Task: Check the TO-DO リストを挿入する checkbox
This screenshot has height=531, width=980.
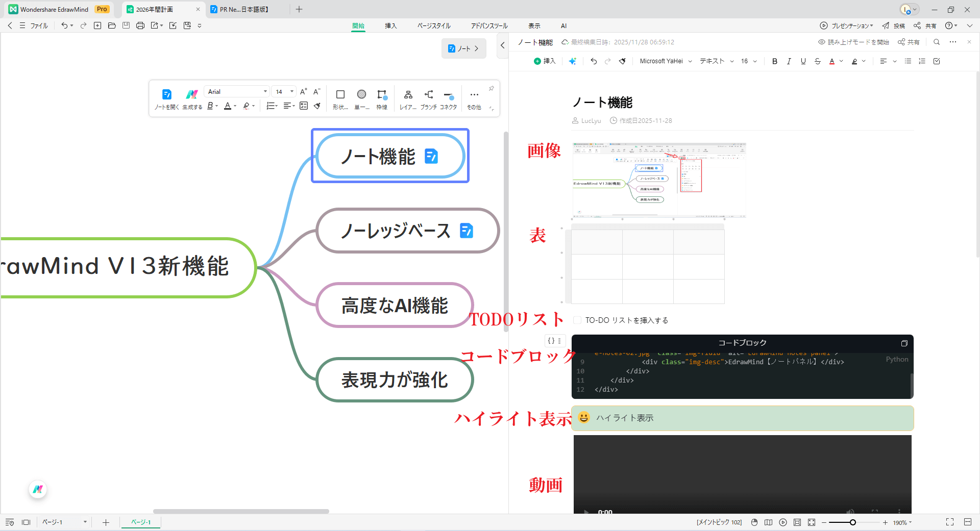Action: [577, 320]
